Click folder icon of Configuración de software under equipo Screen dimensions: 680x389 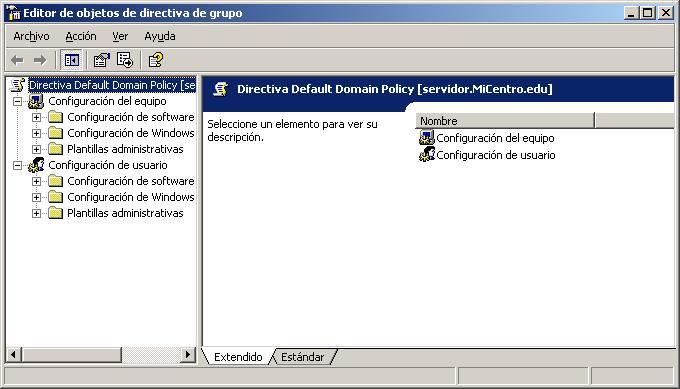pos(56,117)
